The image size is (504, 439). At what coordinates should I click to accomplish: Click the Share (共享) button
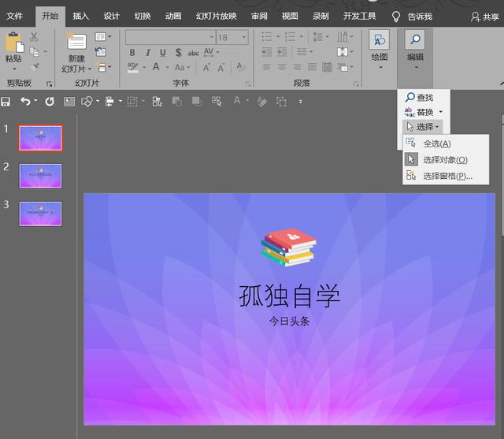click(485, 17)
